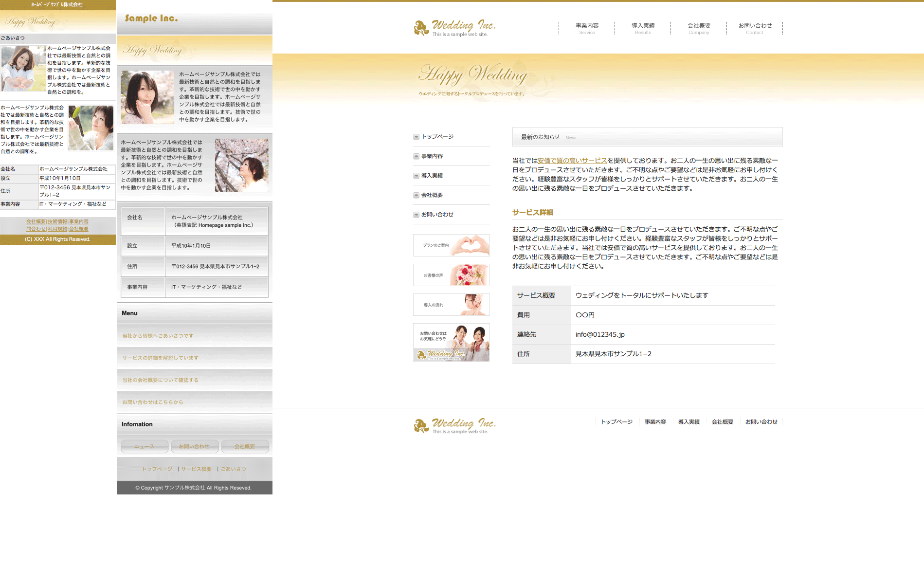Open お問い合わせ Contact in the top navigation
The height and width of the screenshot is (584, 924).
(755, 28)
